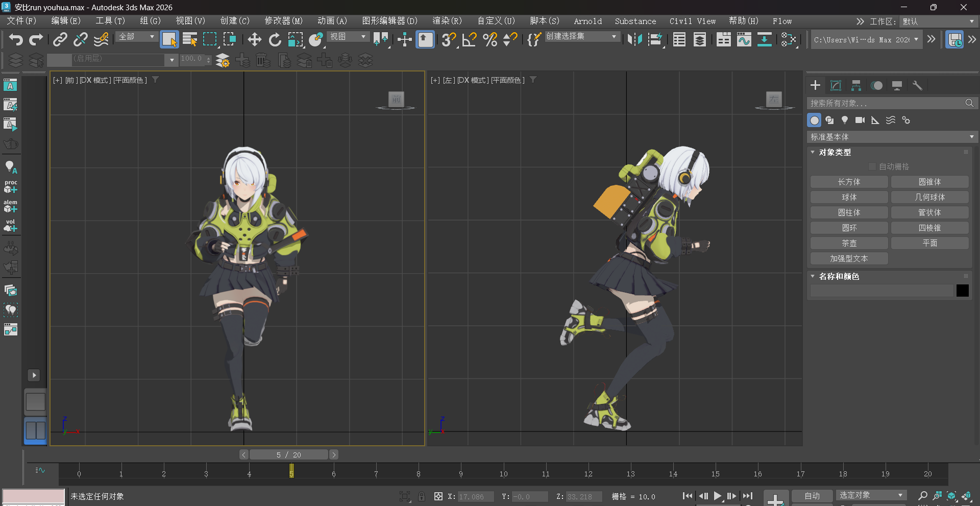Open the 全部 selection filter dropdown
The height and width of the screenshot is (506, 980).
click(137, 37)
